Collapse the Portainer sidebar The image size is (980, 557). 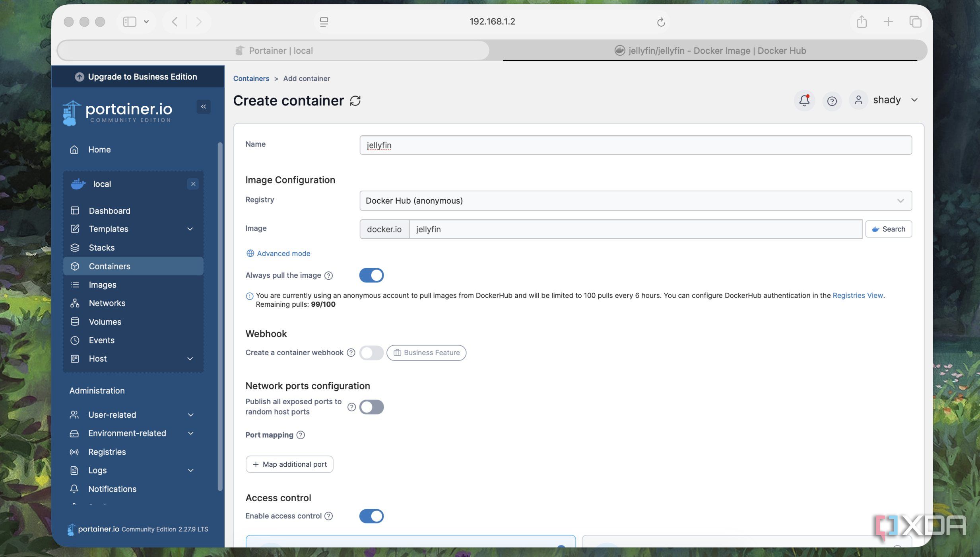(x=203, y=106)
